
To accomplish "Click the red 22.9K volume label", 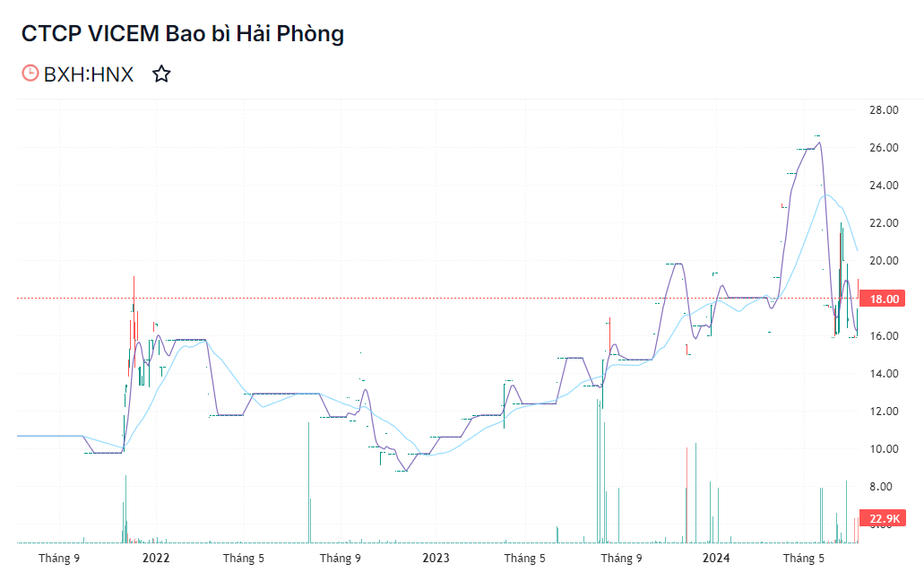I will pyautogui.click(x=883, y=518).
